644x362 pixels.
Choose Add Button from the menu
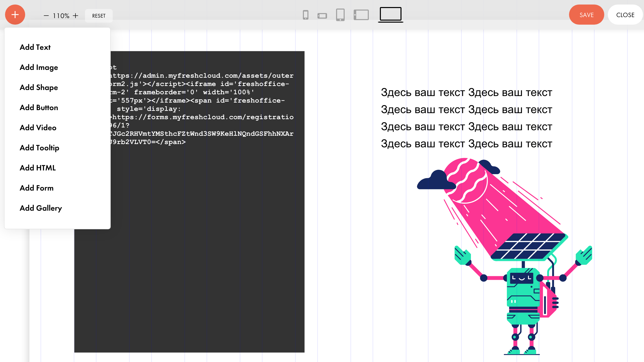[39, 108]
